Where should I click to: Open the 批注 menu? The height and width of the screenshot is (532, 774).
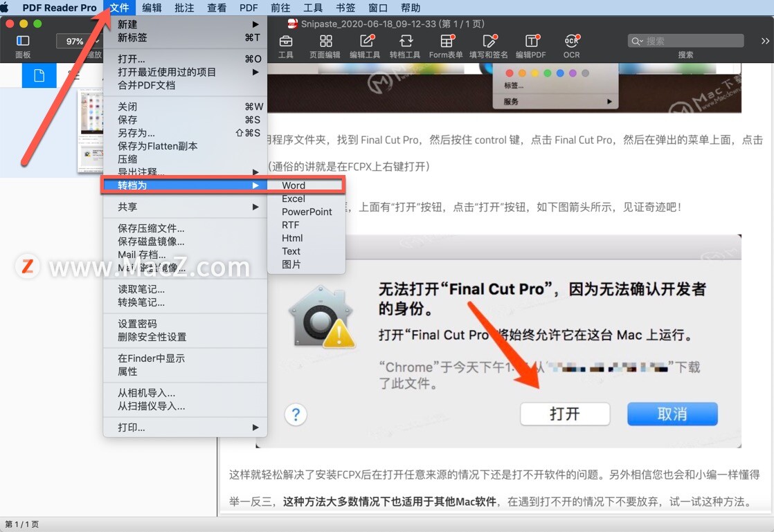pos(184,8)
